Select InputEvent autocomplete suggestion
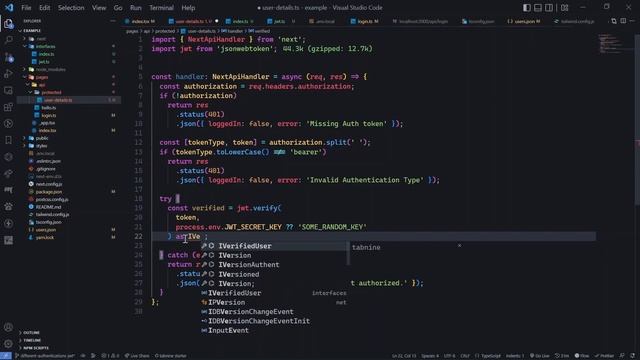 click(x=273, y=331)
